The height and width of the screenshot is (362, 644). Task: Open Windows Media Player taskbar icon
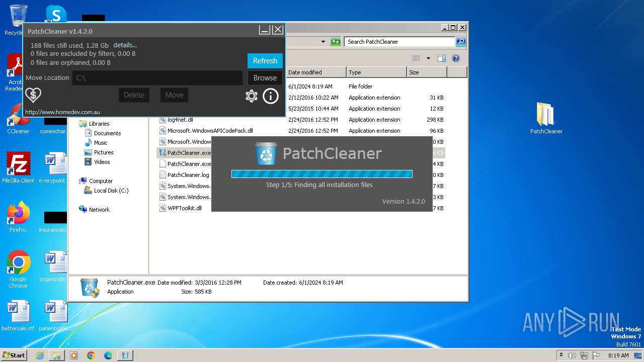pos(74,355)
